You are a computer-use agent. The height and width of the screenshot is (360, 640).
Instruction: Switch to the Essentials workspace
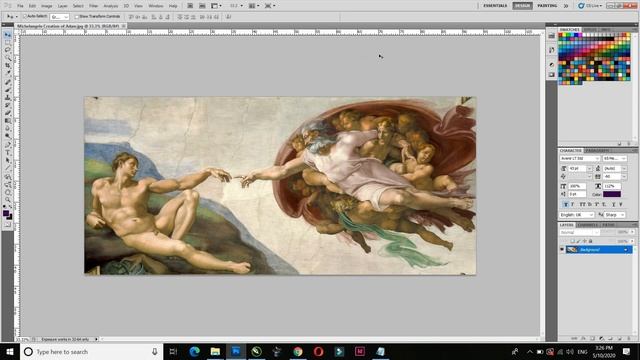[x=495, y=6]
